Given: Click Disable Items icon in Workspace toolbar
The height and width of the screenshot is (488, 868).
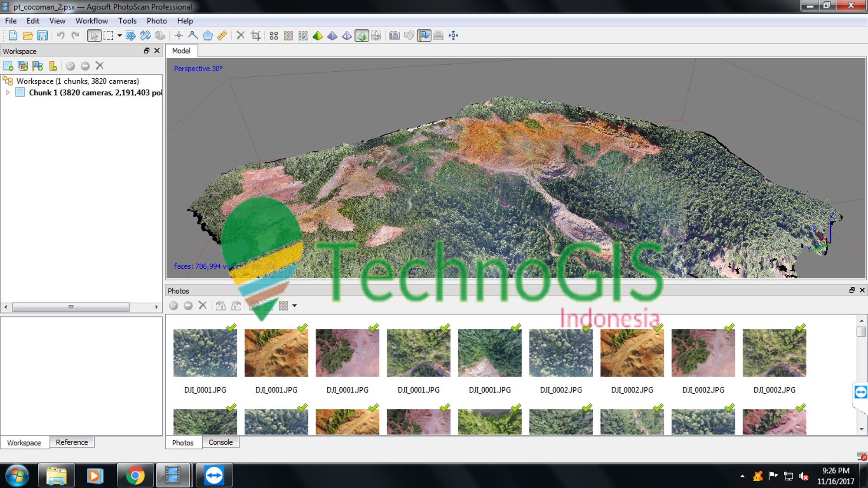Looking at the screenshot, I should pyautogui.click(x=85, y=66).
